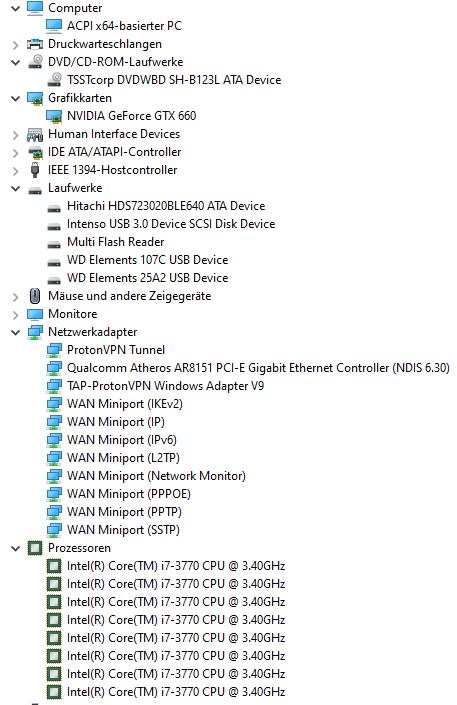Click the WAN Miniport (IKEv2) adapter icon
457x705 pixels.
click(54, 404)
